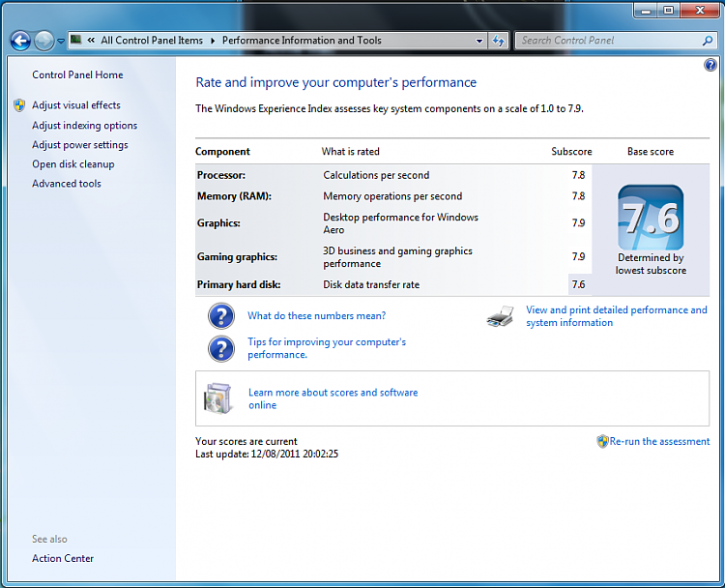Click Primary hard disk subscore 7.6
This screenshot has height=588, width=725.
578,284
